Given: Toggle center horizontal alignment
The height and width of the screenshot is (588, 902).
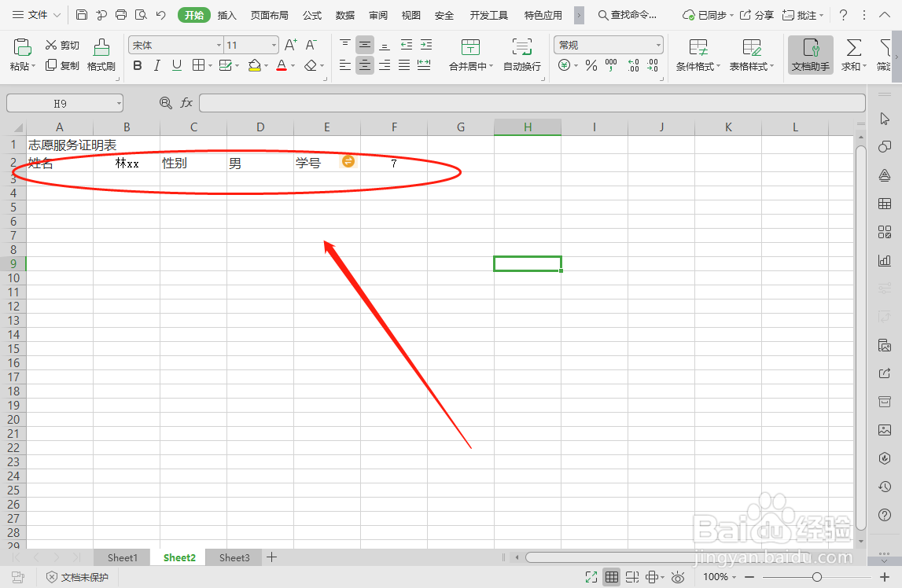Looking at the screenshot, I should (x=365, y=65).
